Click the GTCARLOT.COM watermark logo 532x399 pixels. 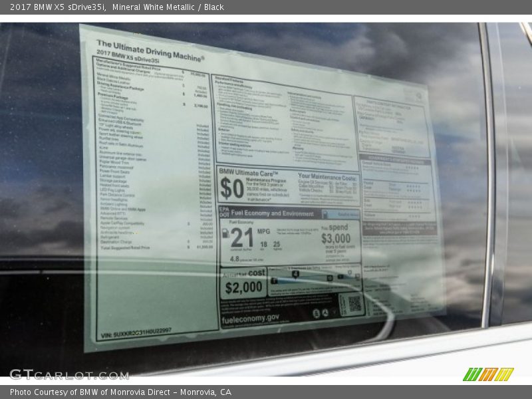[x=69, y=374]
